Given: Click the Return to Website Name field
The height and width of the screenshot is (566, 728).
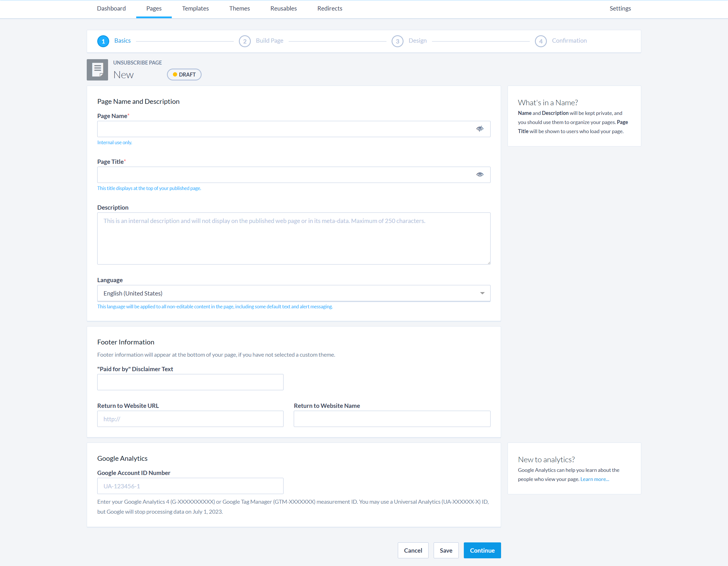Looking at the screenshot, I should tap(392, 419).
